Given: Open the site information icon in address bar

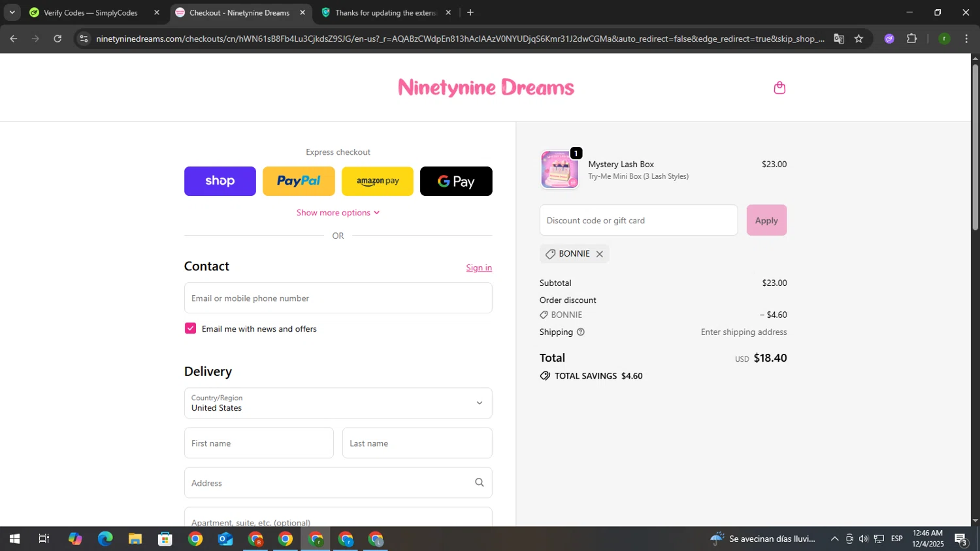Looking at the screenshot, I should pos(83,39).
